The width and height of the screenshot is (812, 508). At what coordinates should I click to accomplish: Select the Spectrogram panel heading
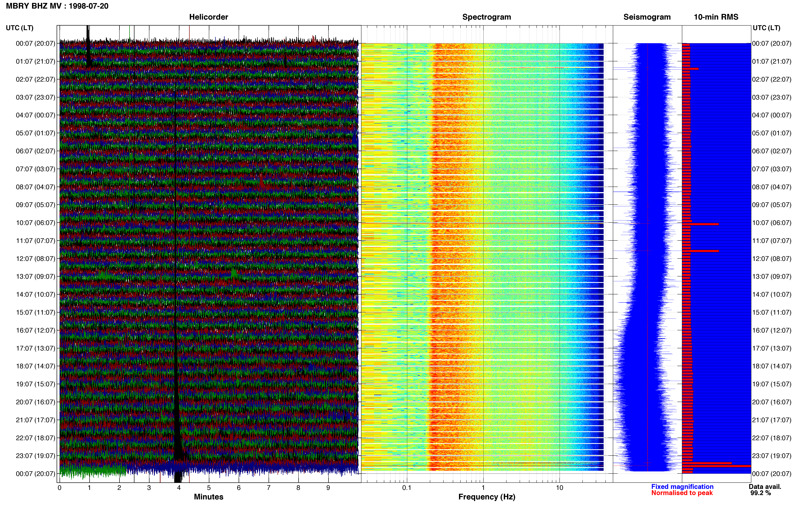(x=487, y=17)
